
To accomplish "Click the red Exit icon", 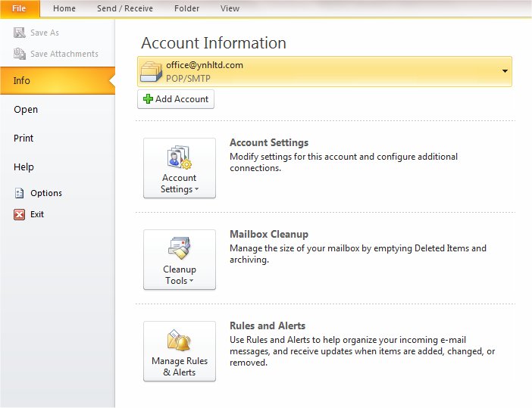I will coord(20,214).
